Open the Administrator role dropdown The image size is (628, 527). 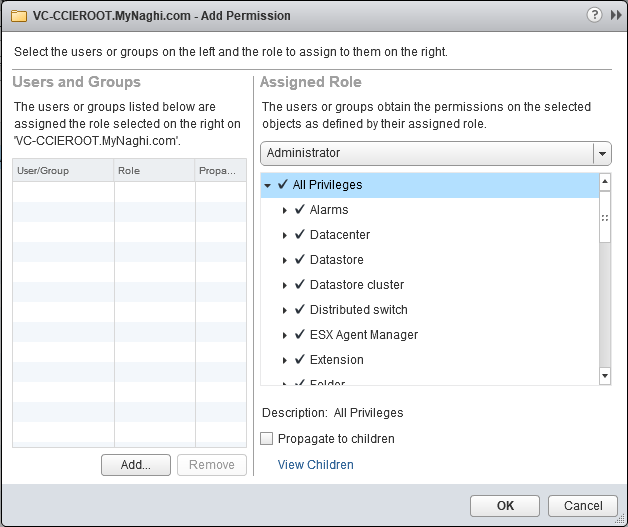tap(601, 153)
